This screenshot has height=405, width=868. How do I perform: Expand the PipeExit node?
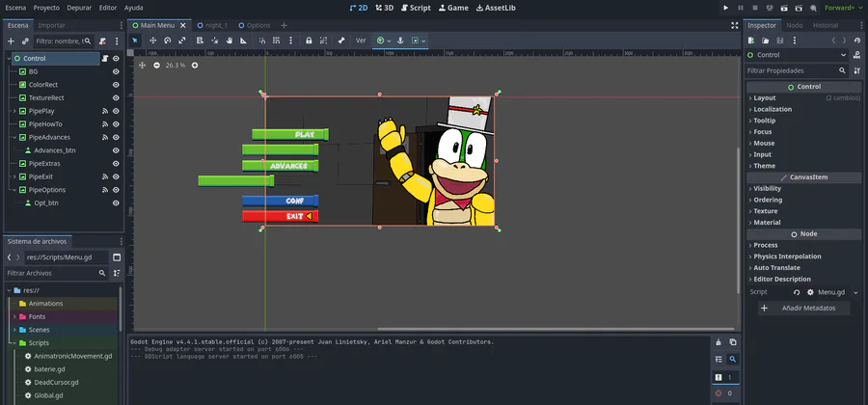pos(14,176)
